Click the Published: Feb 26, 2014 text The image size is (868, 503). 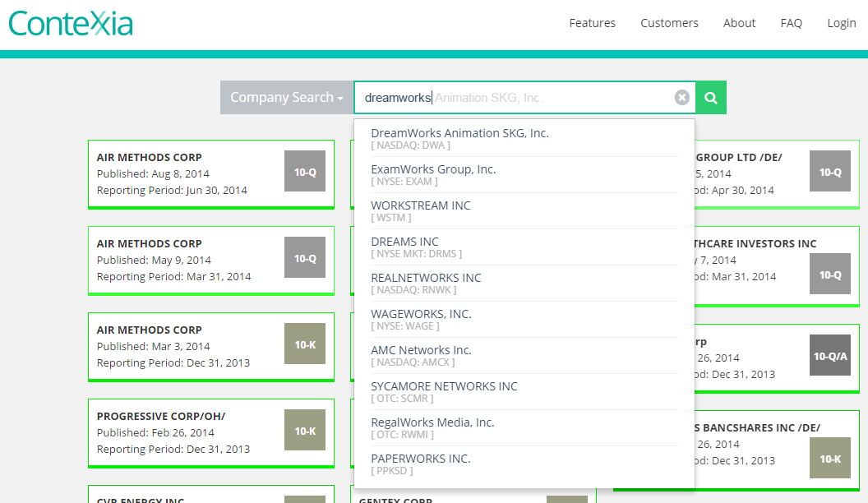155,432
